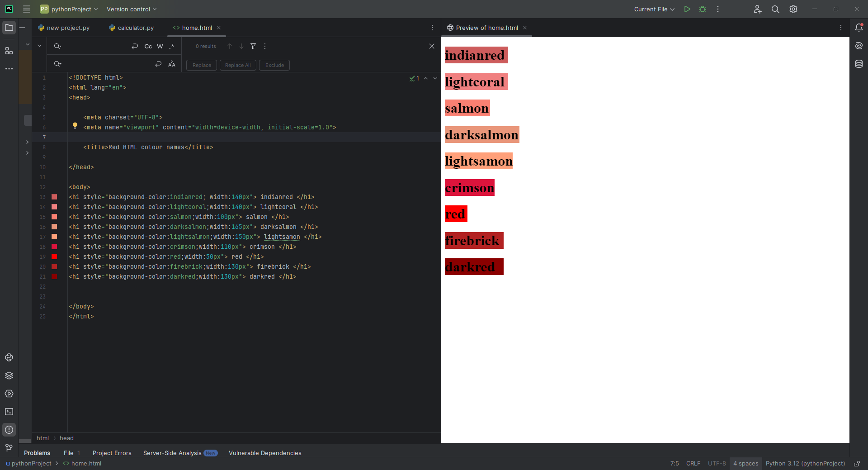Image resolution: width=868 pixels, height=470 pixels.
Task: Toggle Match Case (Cc) option
Action: (x=148, y=46)
